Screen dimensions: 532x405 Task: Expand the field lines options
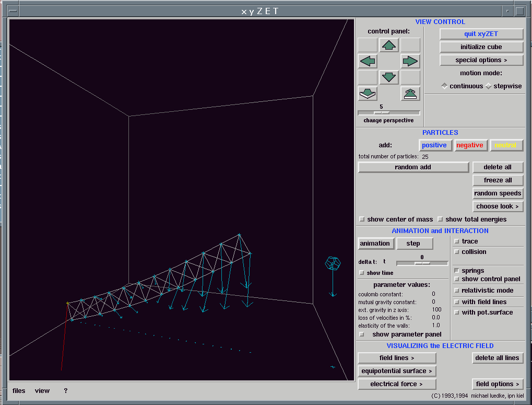(397, 358)
